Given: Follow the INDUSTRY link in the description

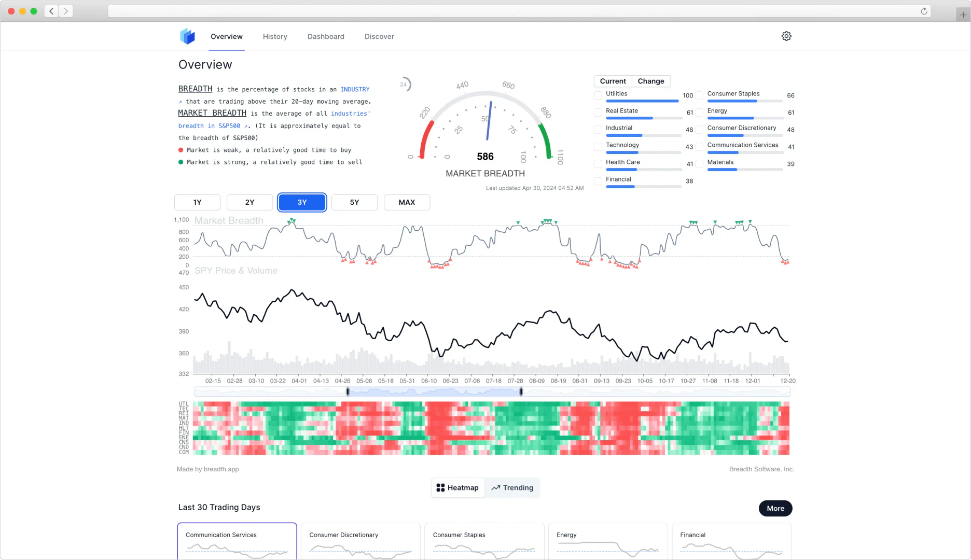Looking at the screenshot, I should (355, 90).
